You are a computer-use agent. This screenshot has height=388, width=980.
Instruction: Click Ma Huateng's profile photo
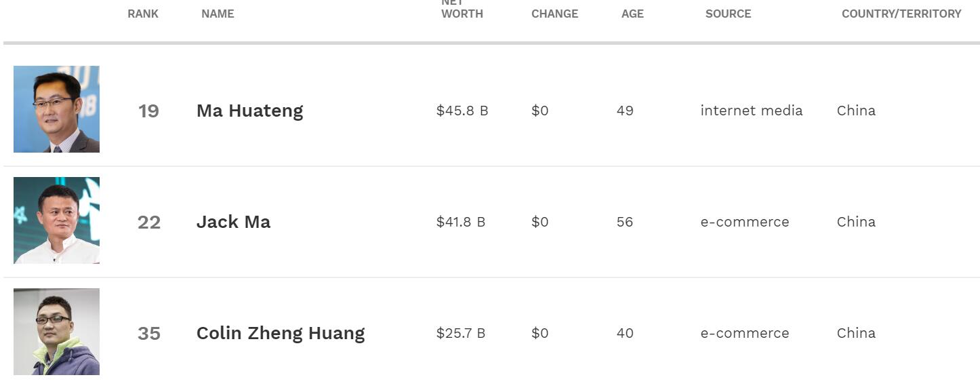[x=56, y=109]
